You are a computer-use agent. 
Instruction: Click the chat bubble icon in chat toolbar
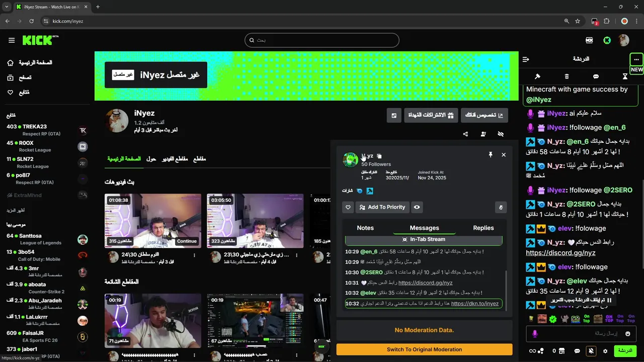(596, 76)
